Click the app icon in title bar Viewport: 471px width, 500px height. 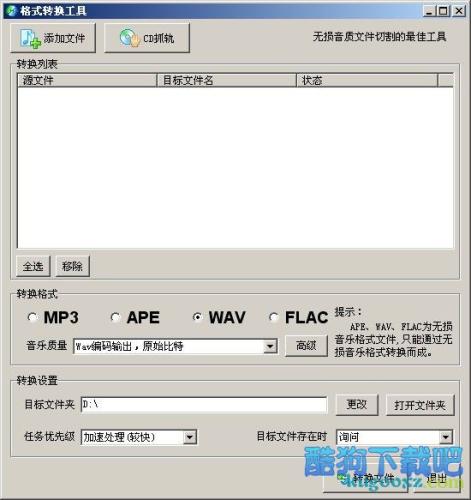[x=12, y=11]
